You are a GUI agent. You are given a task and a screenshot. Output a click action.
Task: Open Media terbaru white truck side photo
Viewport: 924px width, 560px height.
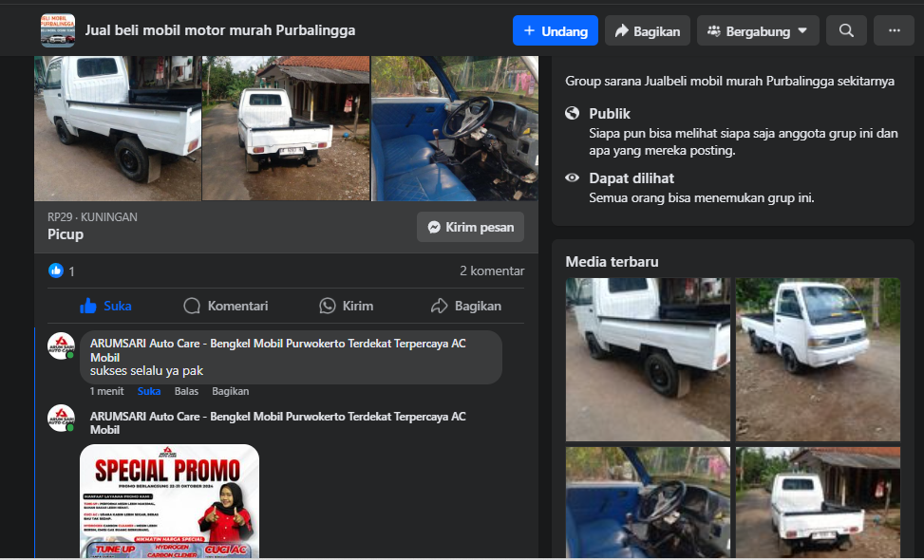648,359
